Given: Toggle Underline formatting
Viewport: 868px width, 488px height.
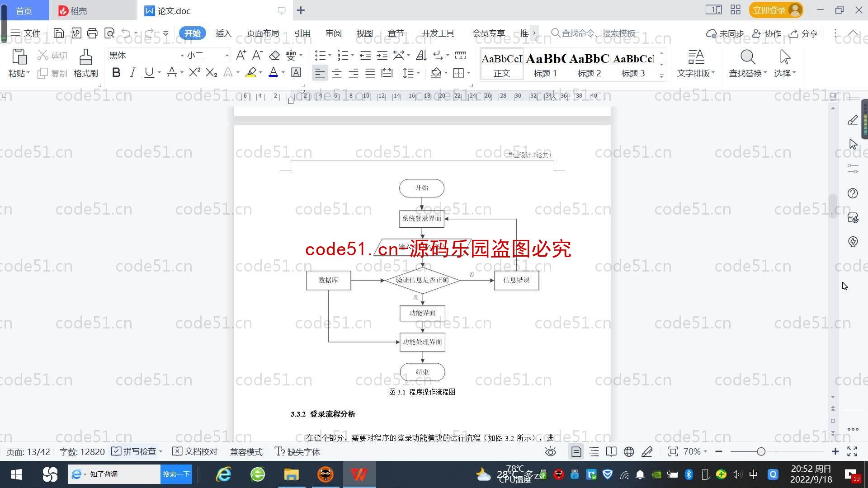Looking at the screenshot, I should tap(149, 73).
